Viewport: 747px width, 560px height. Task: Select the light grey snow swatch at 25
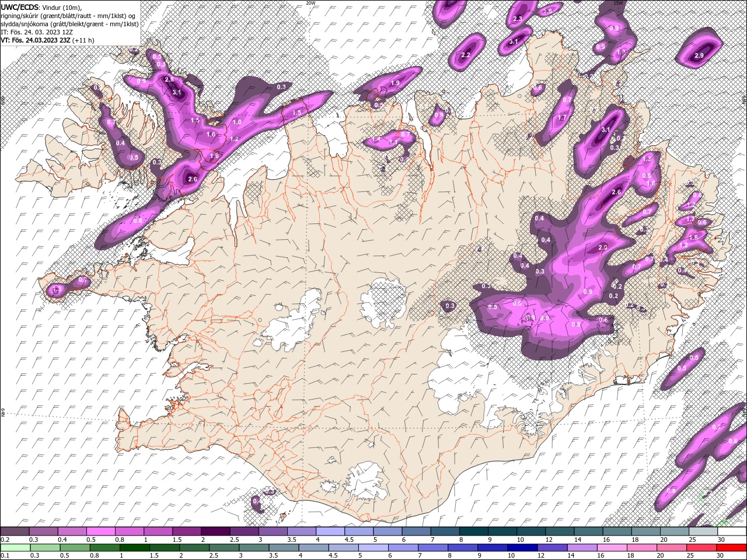tap(703, 531)
